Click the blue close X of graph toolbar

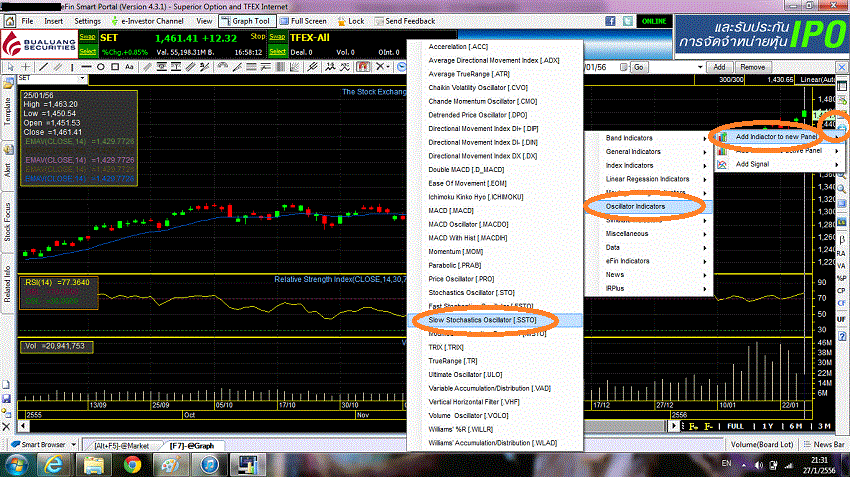[842, 67]
